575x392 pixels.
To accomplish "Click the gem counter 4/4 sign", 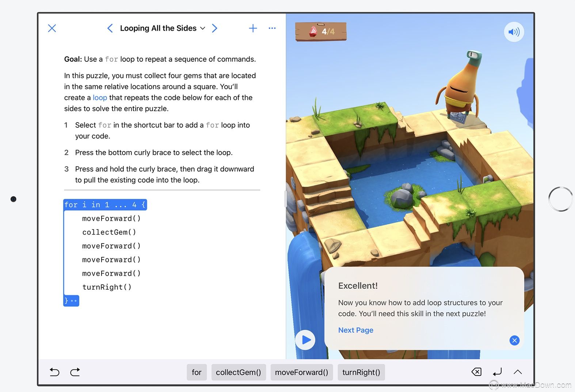I will click(x=321, y=32).
